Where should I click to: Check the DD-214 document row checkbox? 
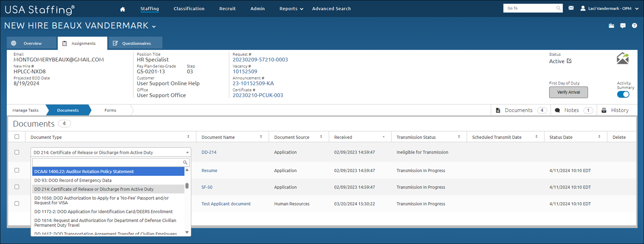click(17, 152)
